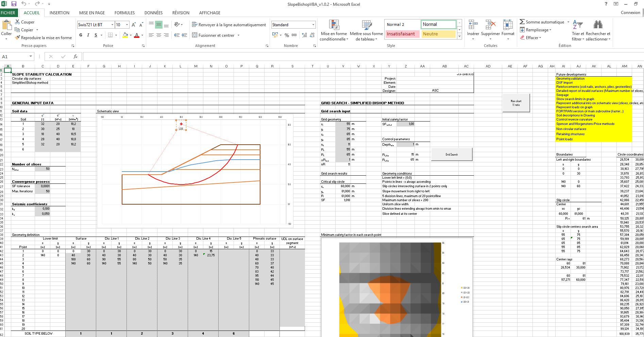The image size is (644, 337).
Task: Click the Grid Search button
Action: tap(452, 155)
